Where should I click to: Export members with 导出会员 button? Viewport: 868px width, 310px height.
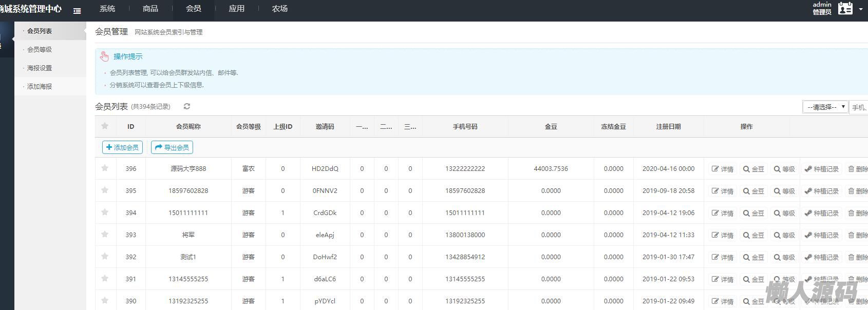(x=172, y=147)
